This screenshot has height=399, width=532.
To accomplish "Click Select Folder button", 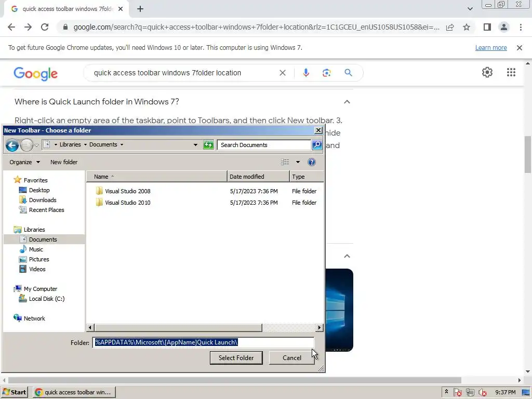I will pyautogui.click(x=236, y=358).
